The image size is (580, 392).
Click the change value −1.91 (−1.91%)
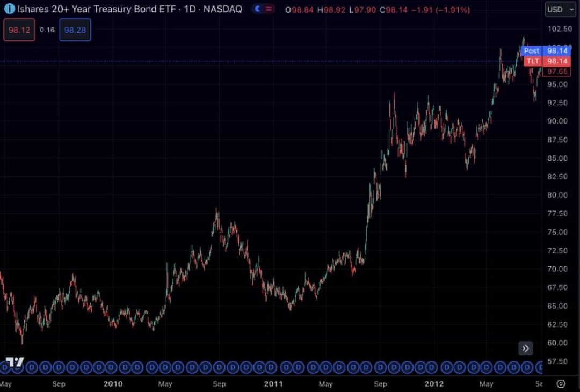click(440, 10)
